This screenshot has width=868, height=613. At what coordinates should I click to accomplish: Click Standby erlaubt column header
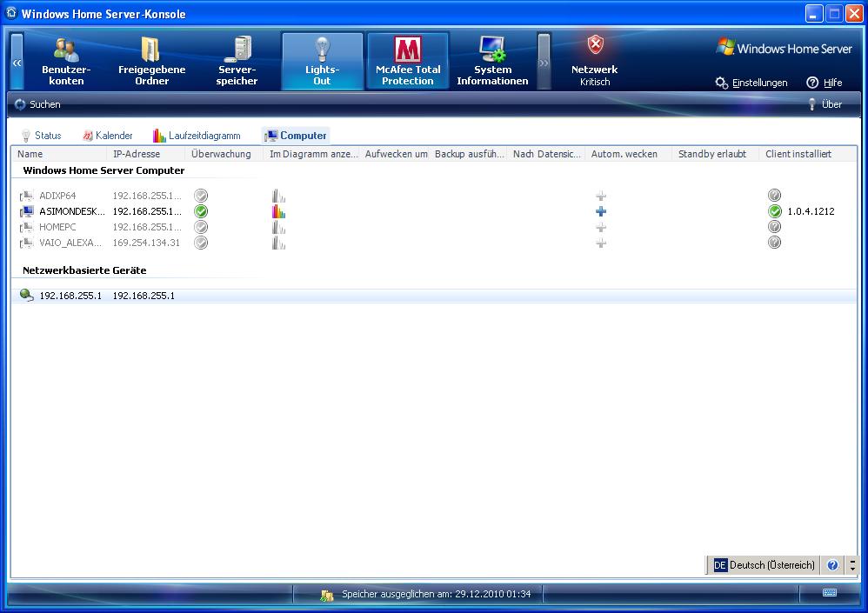715,154
